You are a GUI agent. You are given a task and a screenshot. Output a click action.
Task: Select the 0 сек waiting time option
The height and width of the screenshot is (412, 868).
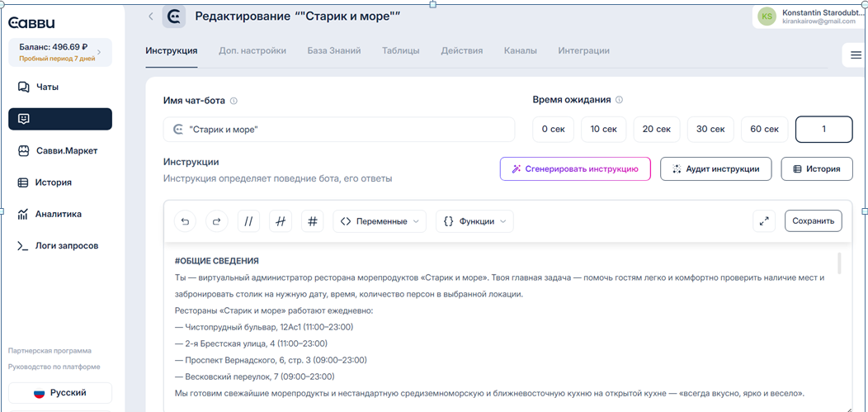coord(554,129)
